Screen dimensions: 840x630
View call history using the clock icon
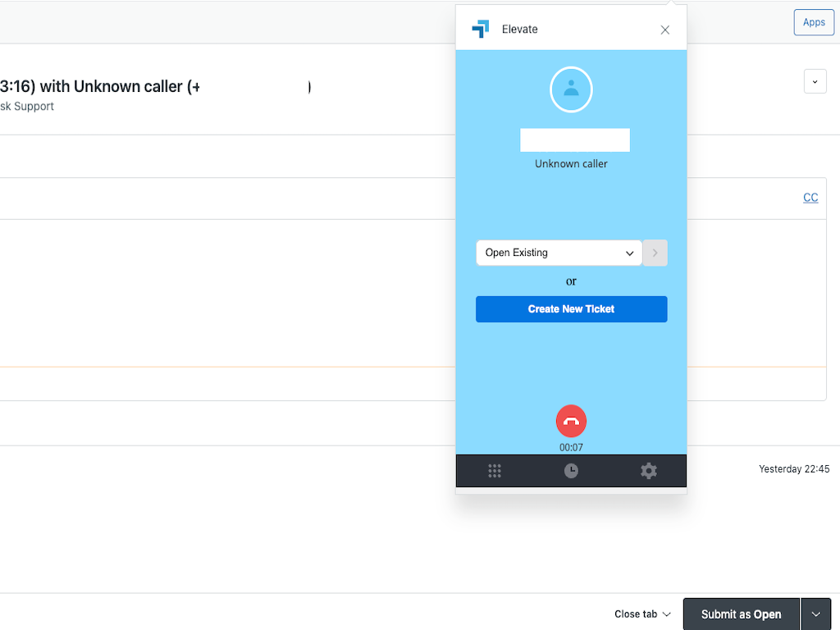tap(571, 470)
